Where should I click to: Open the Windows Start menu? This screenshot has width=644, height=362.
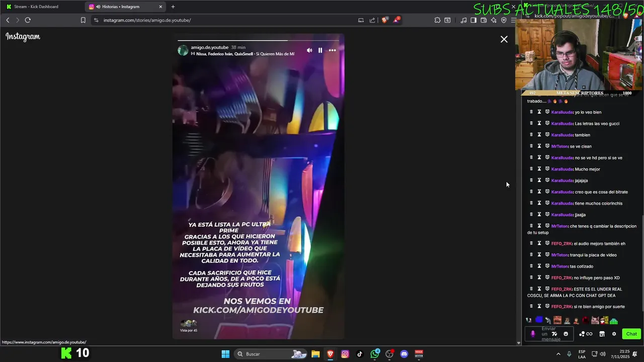click(x=225, y=354)
